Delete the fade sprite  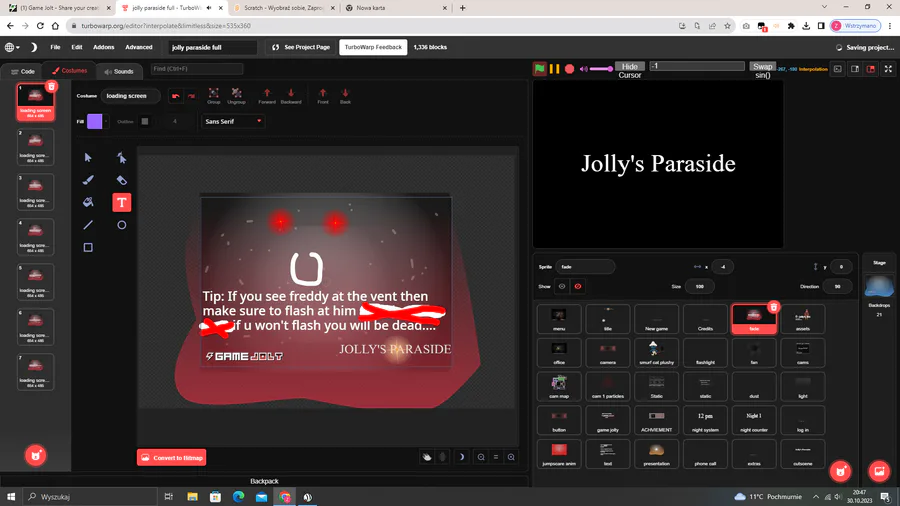coord(774,308)
